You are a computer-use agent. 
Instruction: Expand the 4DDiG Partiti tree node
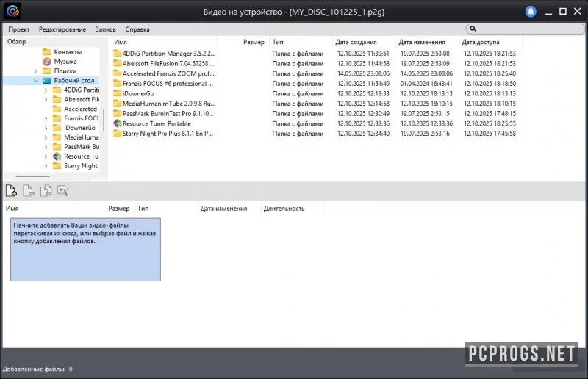(46, 90)
